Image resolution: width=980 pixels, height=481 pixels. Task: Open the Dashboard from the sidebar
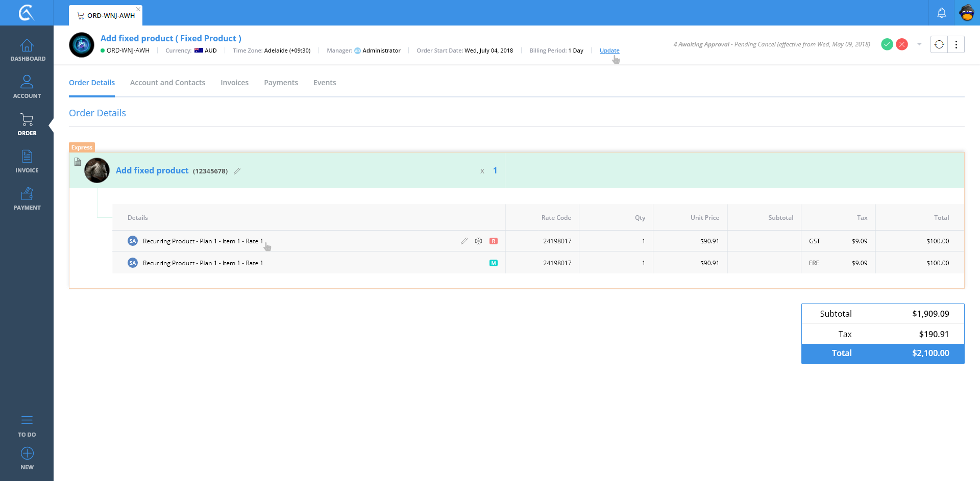(x=27, y=50)
